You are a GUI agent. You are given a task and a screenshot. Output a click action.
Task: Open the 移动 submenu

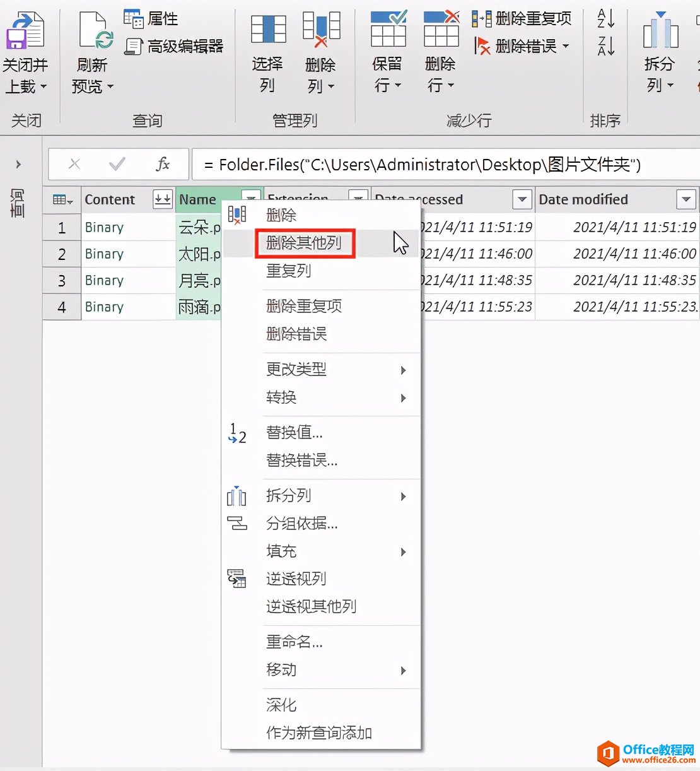click(x=321, y=669)
